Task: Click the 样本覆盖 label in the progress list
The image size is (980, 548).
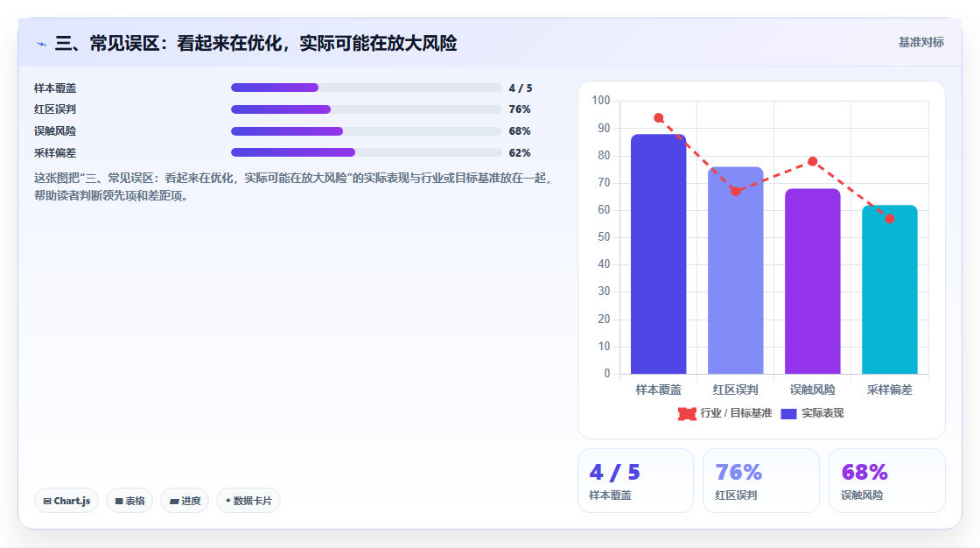Action: pyautogui.click(x=55, y=88)
